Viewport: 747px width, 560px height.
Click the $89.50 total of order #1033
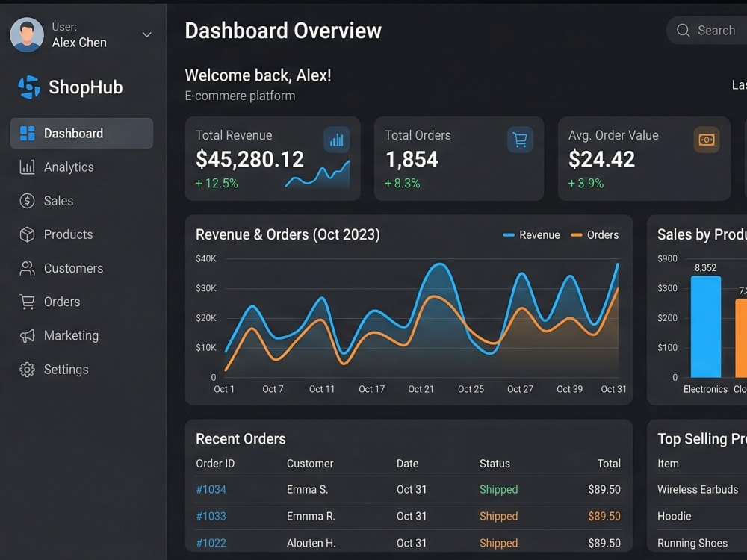click(604, 516)
